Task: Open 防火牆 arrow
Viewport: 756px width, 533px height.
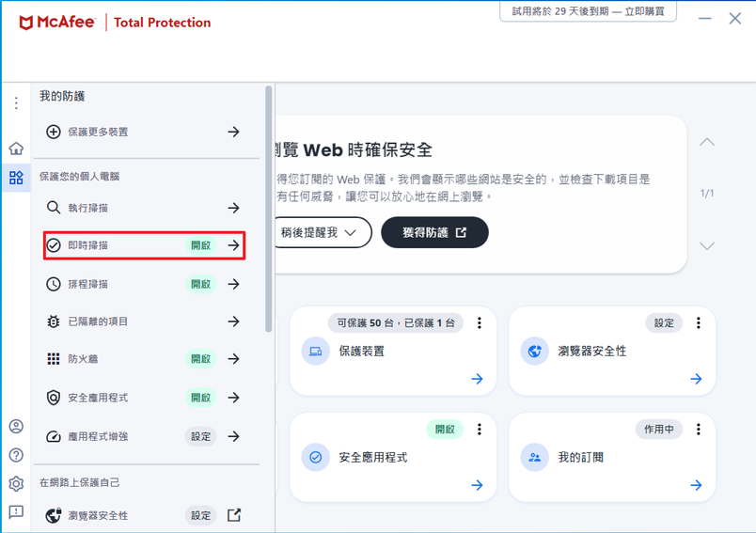Action: click(x=234, y=358)
